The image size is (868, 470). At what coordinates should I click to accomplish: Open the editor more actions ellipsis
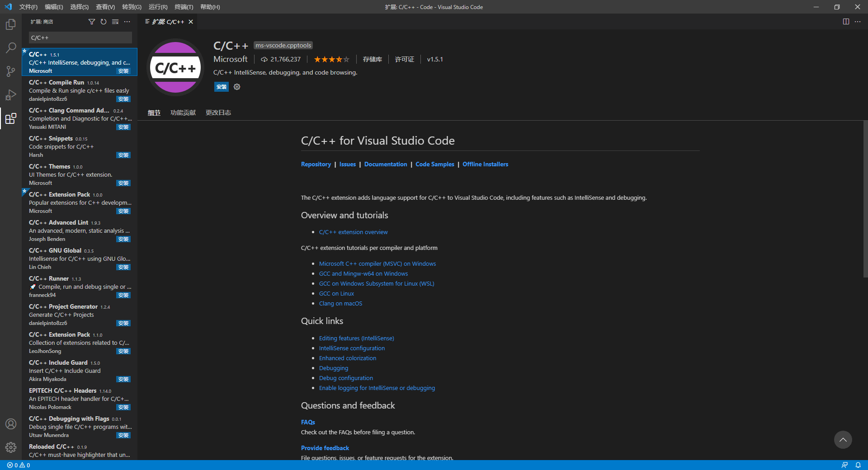(x=858, y=22)
